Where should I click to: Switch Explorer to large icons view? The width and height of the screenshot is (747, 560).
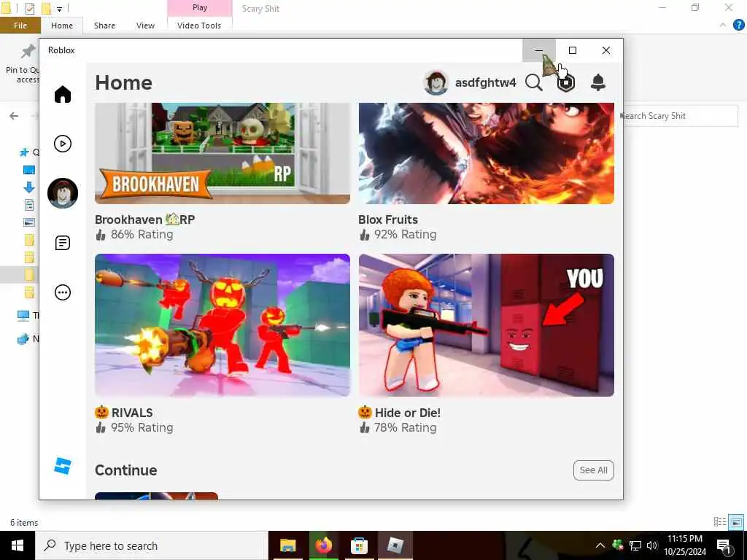tap(736, 522)
